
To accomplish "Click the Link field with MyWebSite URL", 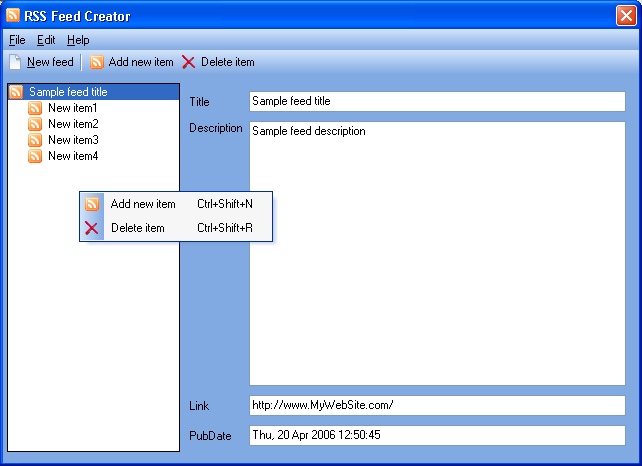I will [437, 405].
